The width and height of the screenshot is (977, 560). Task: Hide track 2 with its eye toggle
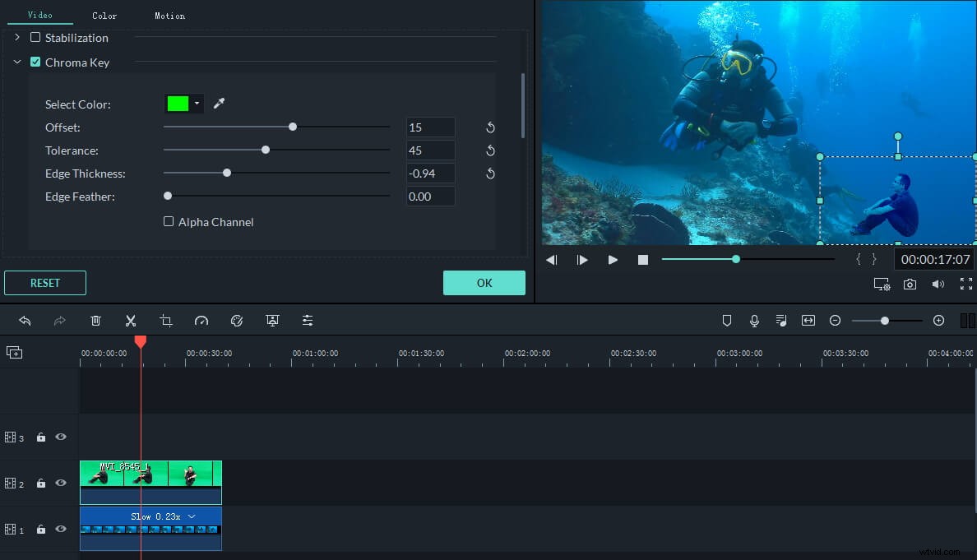pyautogui.click(x=60, y=483)
